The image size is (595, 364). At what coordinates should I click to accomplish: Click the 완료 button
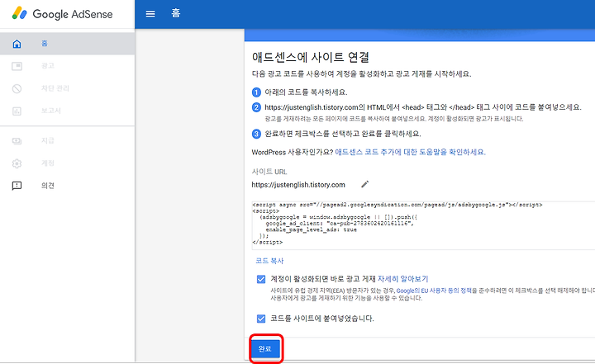click(265, 349)
